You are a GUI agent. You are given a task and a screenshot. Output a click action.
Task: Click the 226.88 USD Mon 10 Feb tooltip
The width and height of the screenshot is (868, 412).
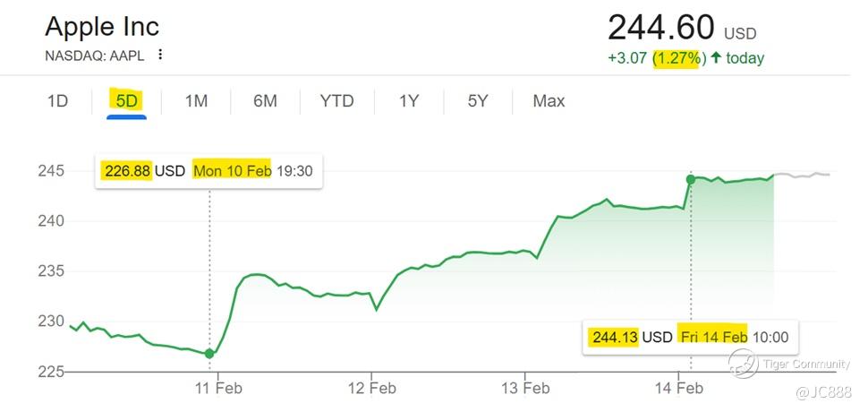click(208, 170)
